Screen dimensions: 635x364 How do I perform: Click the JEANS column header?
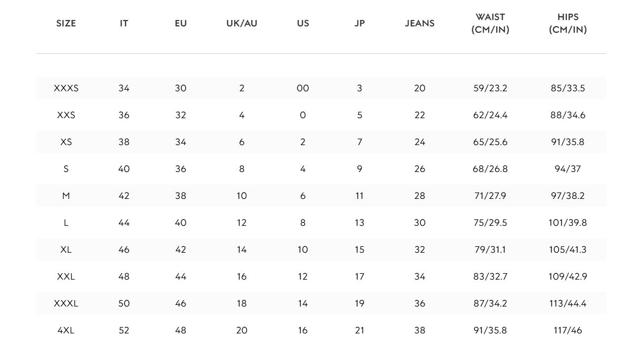(x=420, y=23)
